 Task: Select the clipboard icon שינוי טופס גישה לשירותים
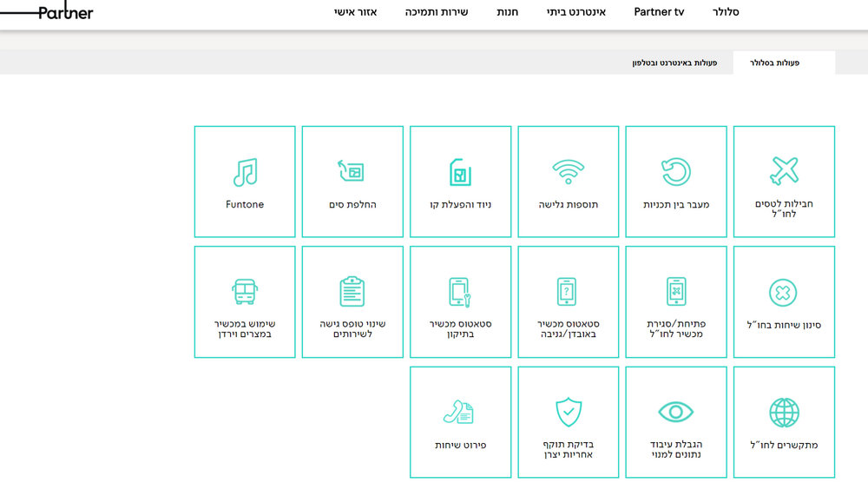pyautogui.click(x=352, y=292)
